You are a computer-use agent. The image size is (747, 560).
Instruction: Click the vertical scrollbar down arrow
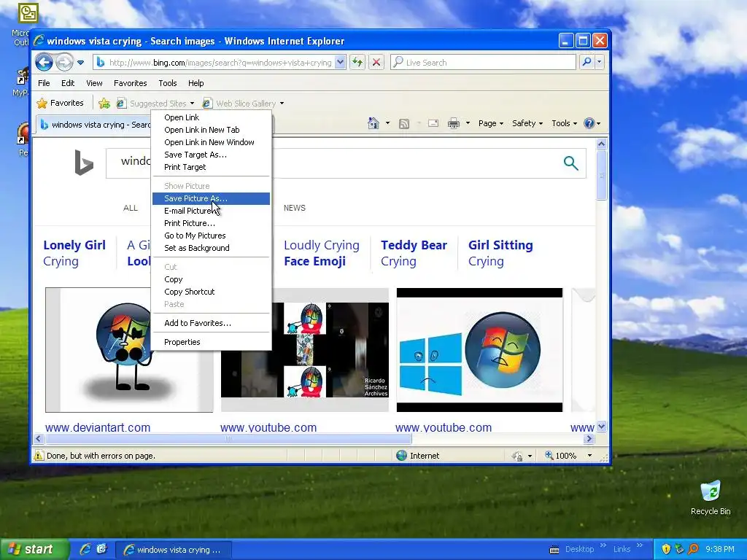pyautogui.click(x=601, y=426)
